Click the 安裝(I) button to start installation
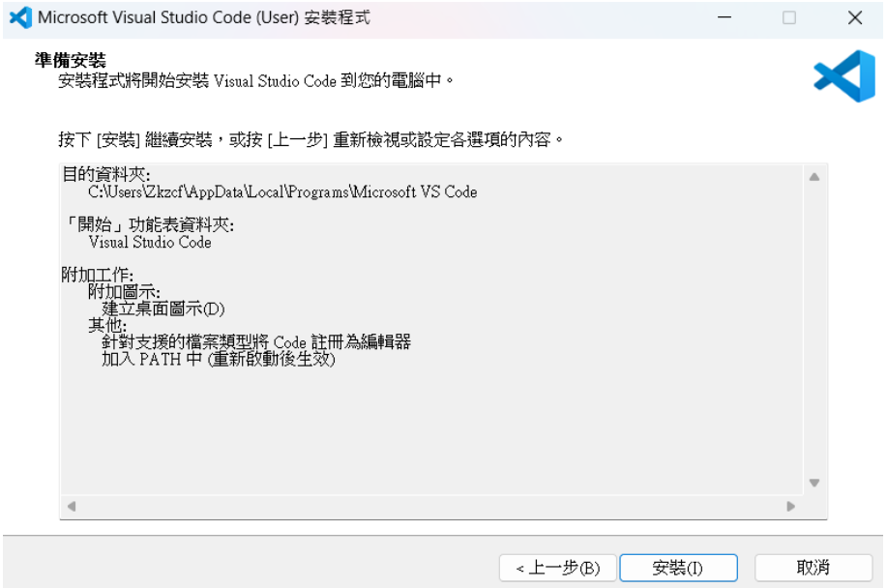Viewport: 887px width, 588px height. [x=678, y=568]
